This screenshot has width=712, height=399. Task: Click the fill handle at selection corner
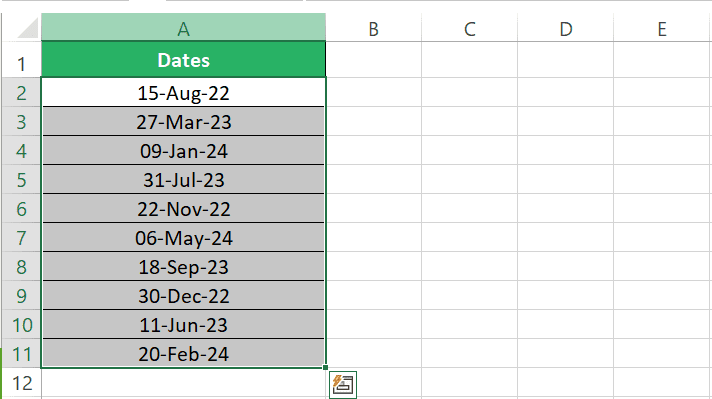[326, 368]
